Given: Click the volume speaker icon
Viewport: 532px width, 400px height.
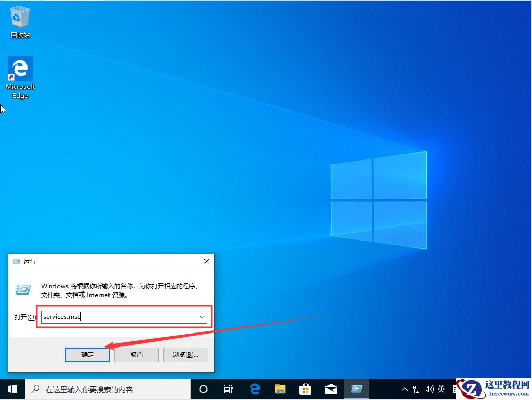Looking at the screenshot, I should point(430,389).
